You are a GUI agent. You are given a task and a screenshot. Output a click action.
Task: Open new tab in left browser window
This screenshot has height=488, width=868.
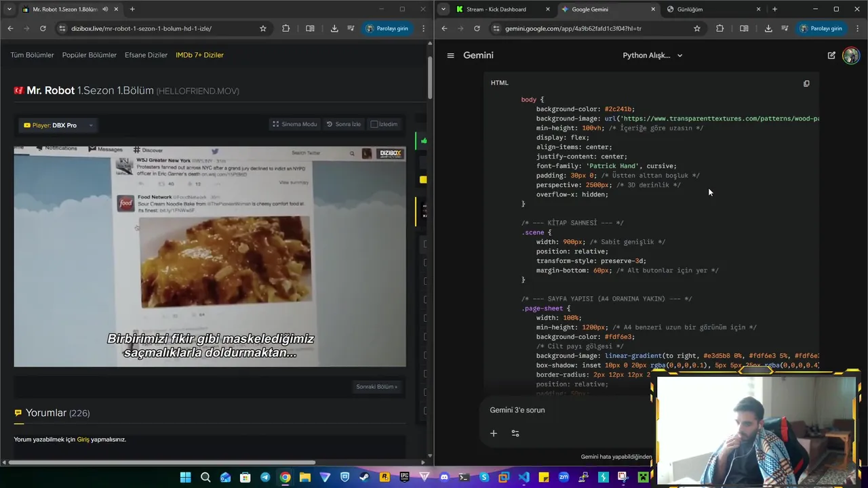pos(132,9)
